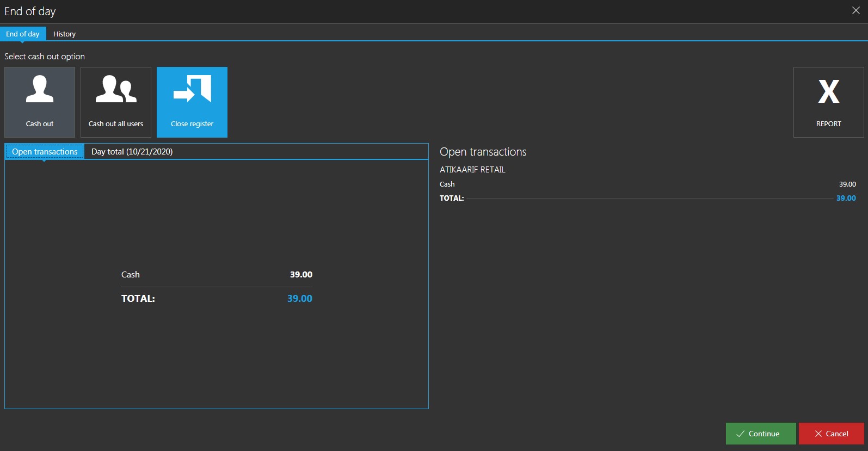Select the single-user Cash out tile
Viewport: 868px width, 451px height.
tap(40, 102)
